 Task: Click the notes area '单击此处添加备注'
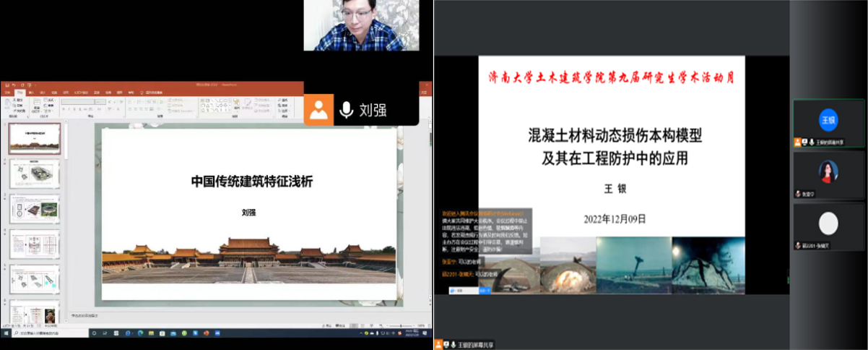click(85, 315)
